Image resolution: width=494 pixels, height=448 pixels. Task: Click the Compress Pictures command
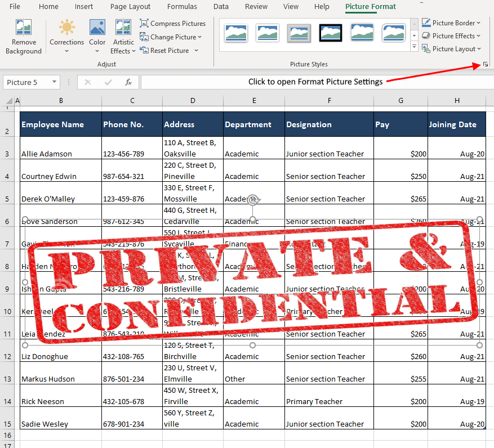172,24
